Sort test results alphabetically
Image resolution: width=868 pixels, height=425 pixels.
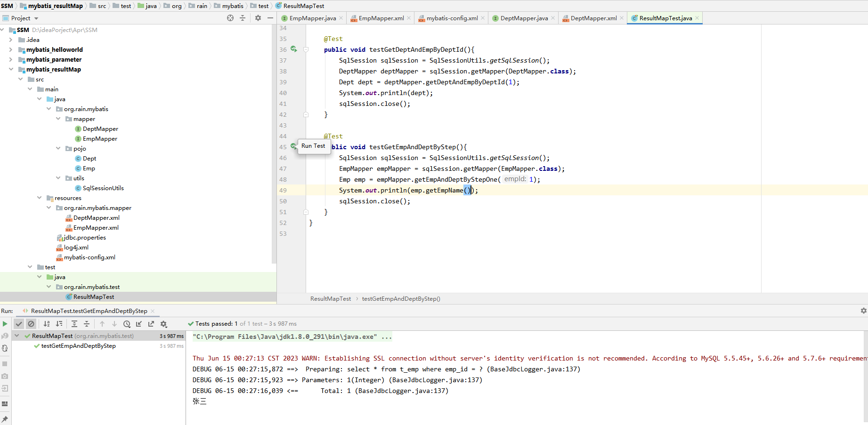(x=47, y=324)
